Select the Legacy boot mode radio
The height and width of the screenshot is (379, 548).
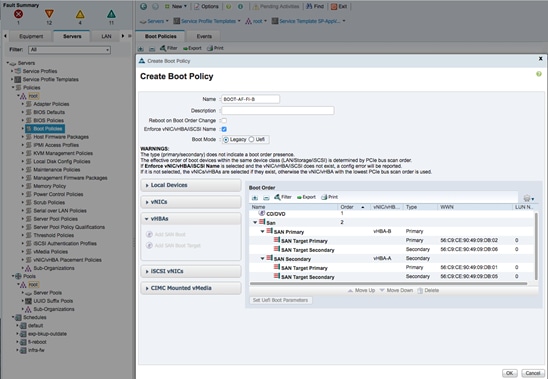coord(226,140)
